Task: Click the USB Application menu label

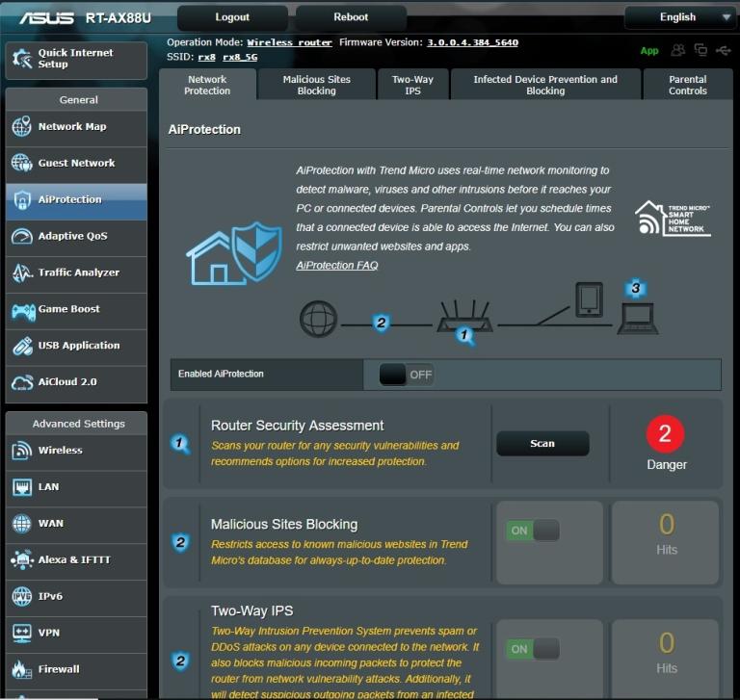Action: 79,346
